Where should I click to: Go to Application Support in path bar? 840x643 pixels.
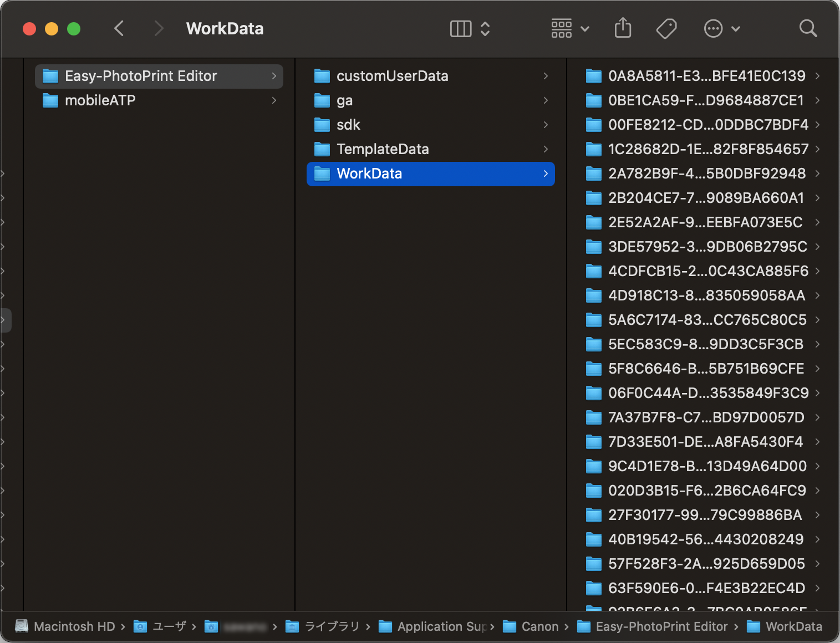[x=441, y=626]
